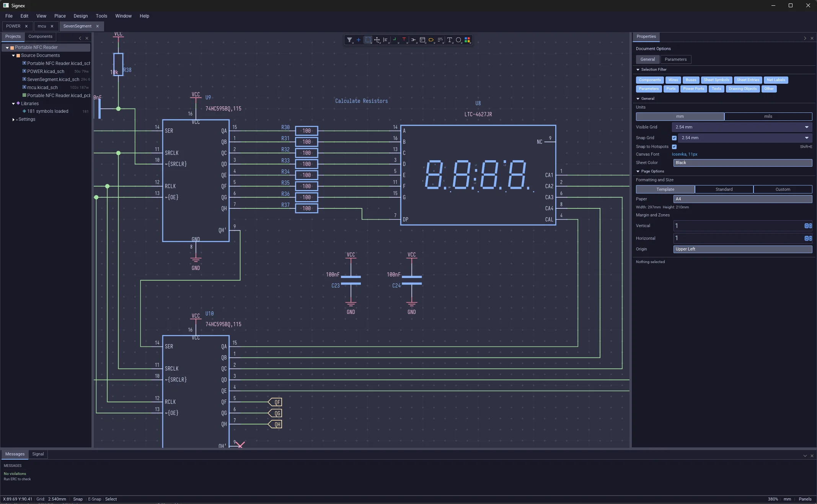Click the Panels button in status bar
The width and height of the screenshot is (817, 504).
click(805, 499)
